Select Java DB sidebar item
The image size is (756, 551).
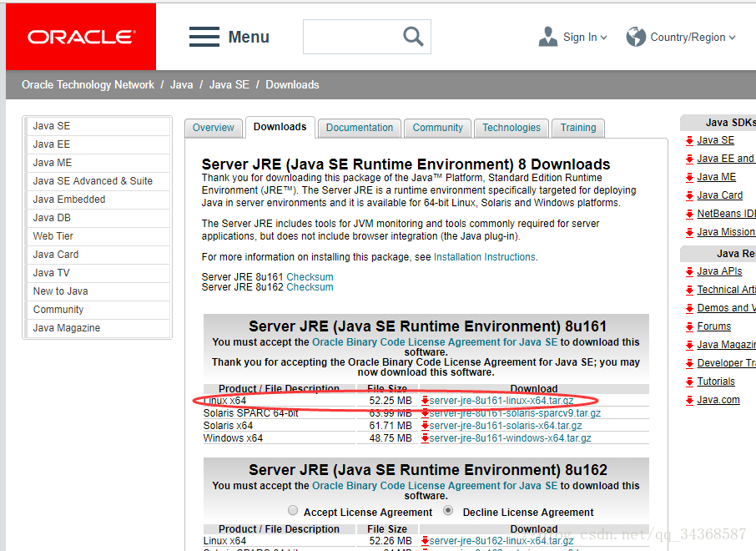(98, 218)
